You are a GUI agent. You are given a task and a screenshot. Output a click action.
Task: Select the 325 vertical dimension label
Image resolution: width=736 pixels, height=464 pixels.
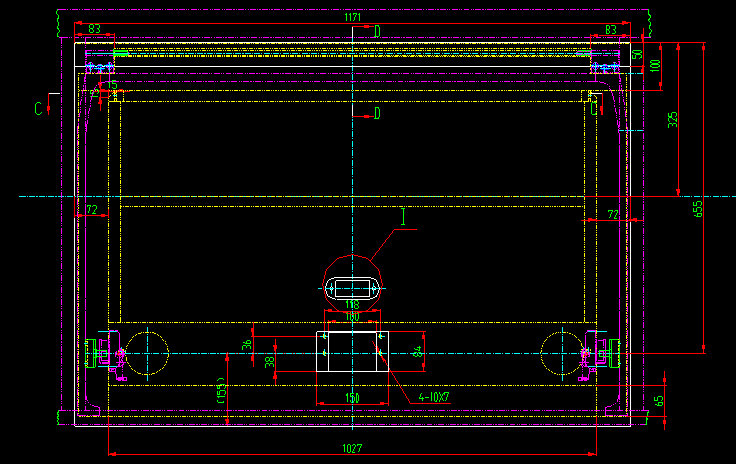point(673,119)
